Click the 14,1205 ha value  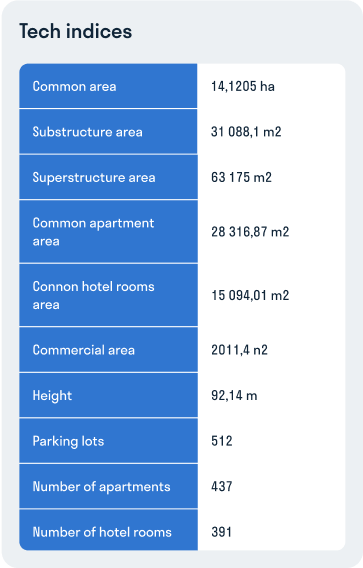point(243,86)
